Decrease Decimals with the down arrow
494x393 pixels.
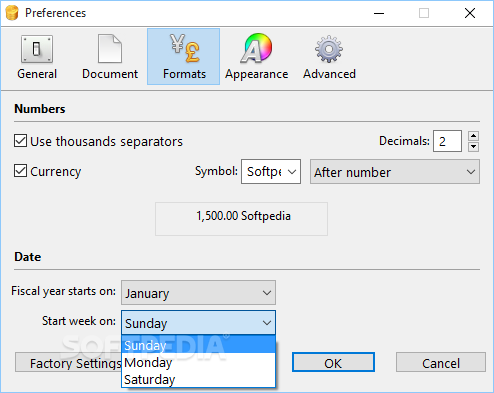tap(473, 147)
